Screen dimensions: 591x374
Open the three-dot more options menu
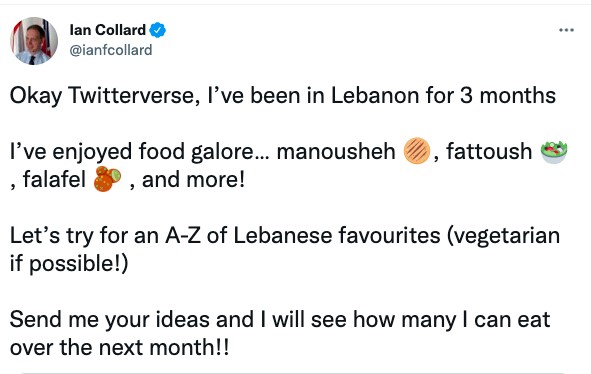566,30
